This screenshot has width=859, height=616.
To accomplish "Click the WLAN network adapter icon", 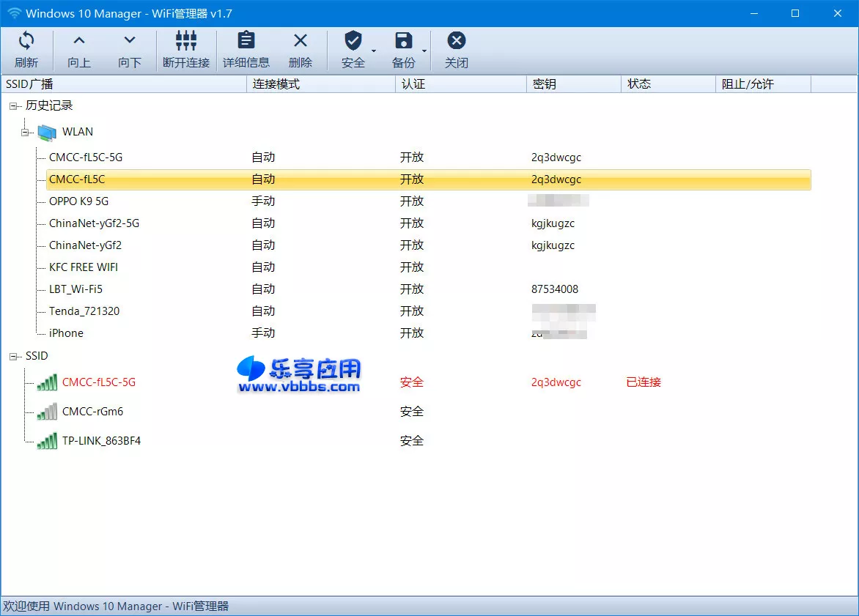I will pyautogui.click(x=45, y=132).
